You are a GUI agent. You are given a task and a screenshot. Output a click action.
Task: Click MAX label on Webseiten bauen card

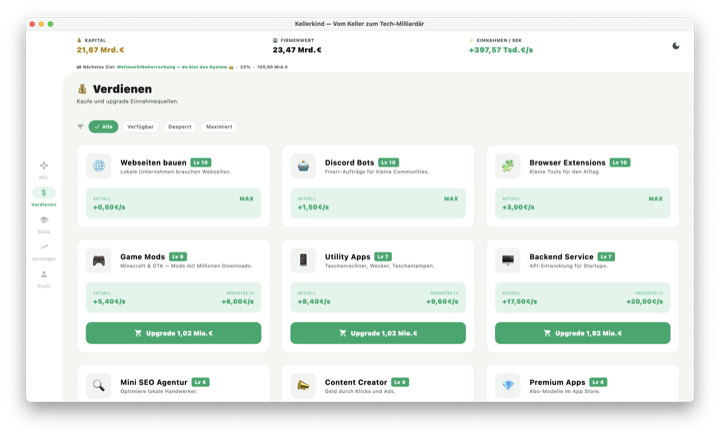[x=247, y=199]
